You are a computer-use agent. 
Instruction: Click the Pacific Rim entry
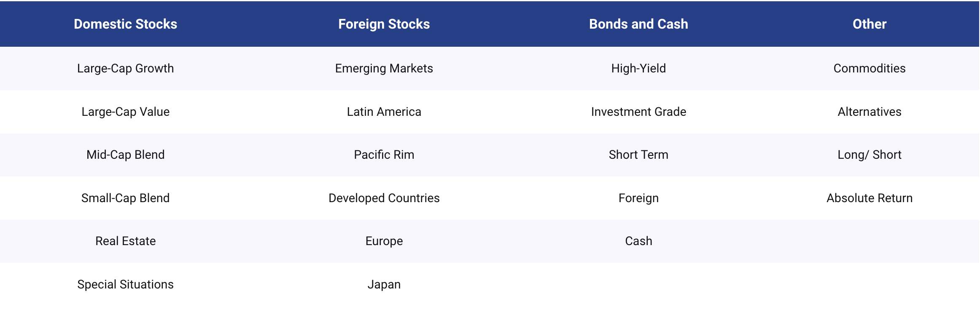point(384,155)
